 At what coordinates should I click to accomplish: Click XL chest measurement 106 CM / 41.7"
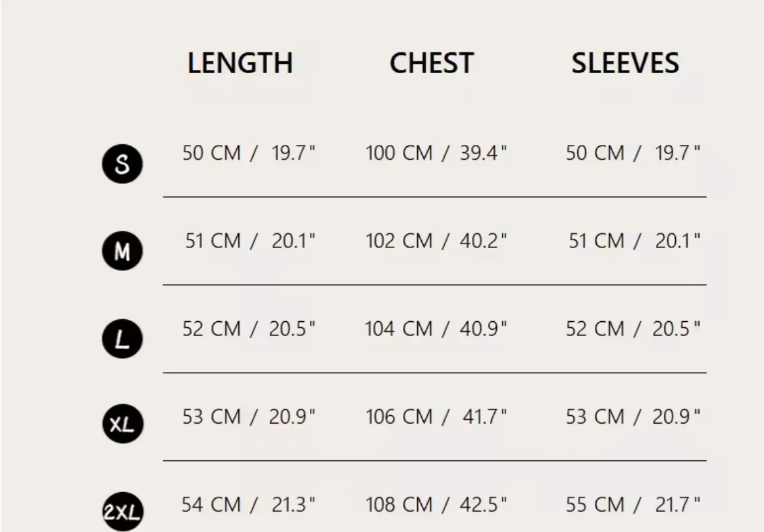436,416
